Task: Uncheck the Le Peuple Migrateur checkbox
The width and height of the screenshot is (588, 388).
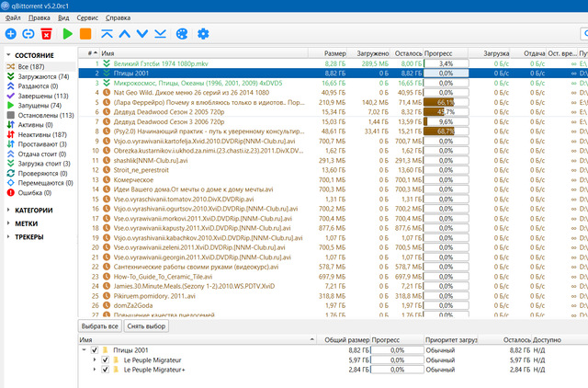Action: 105,359
